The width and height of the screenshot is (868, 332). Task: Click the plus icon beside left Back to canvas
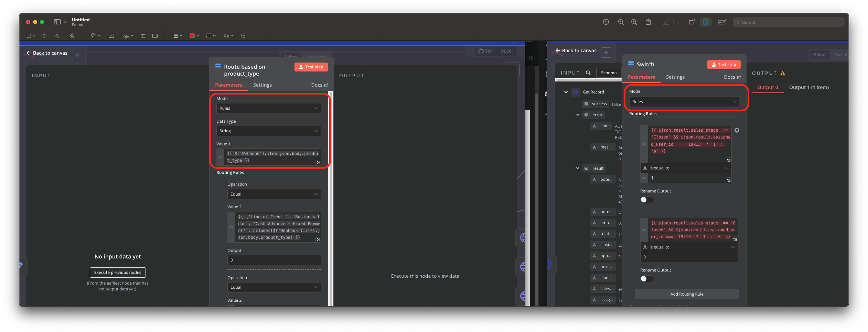click(77, 55)
